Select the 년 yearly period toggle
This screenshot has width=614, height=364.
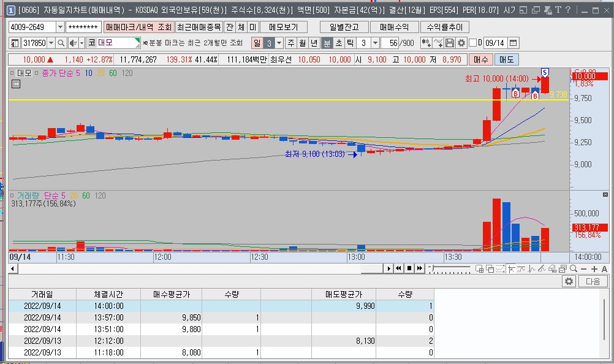pos(314,43)
